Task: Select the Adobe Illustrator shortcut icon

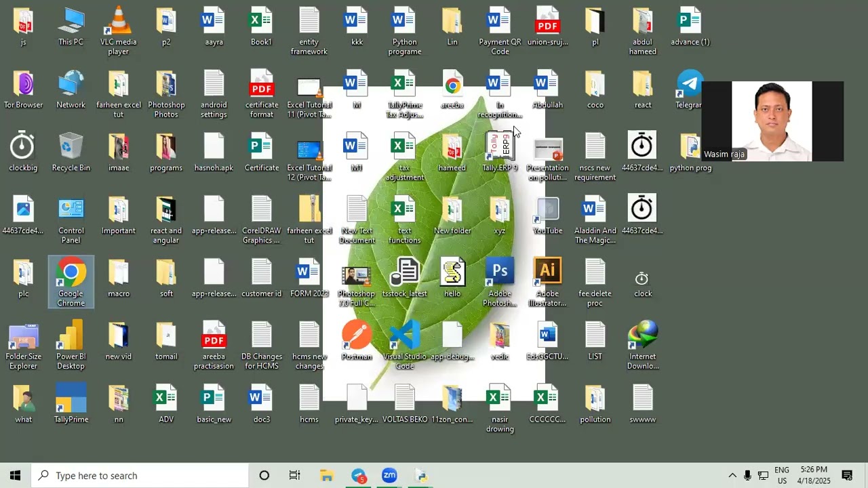Action: pos(547,283)
